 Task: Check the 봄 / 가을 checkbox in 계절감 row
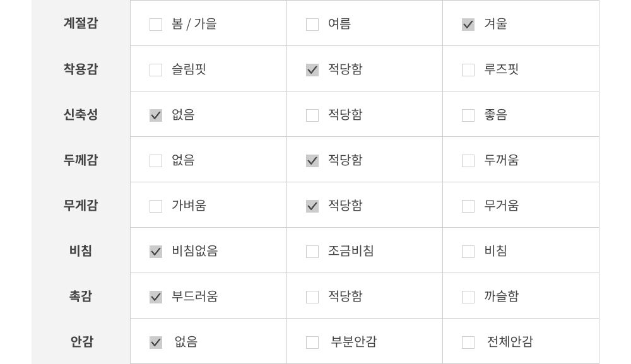tap(156, 25)
